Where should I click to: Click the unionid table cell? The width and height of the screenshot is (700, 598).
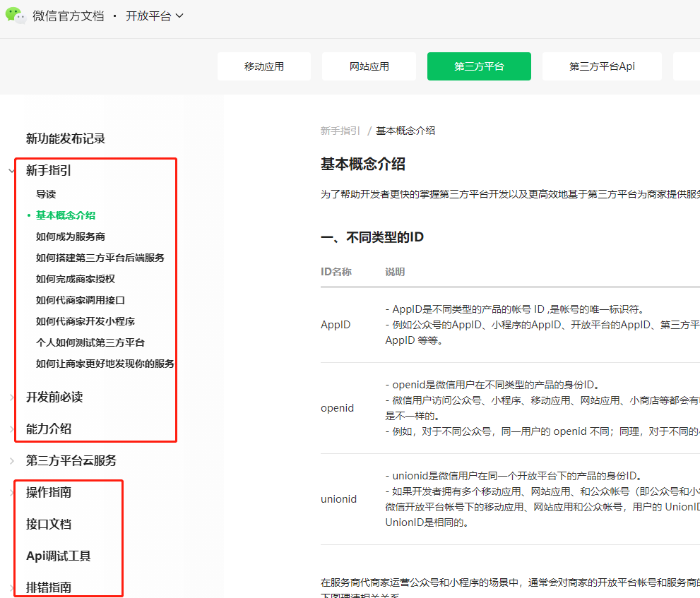click(338, 499)
